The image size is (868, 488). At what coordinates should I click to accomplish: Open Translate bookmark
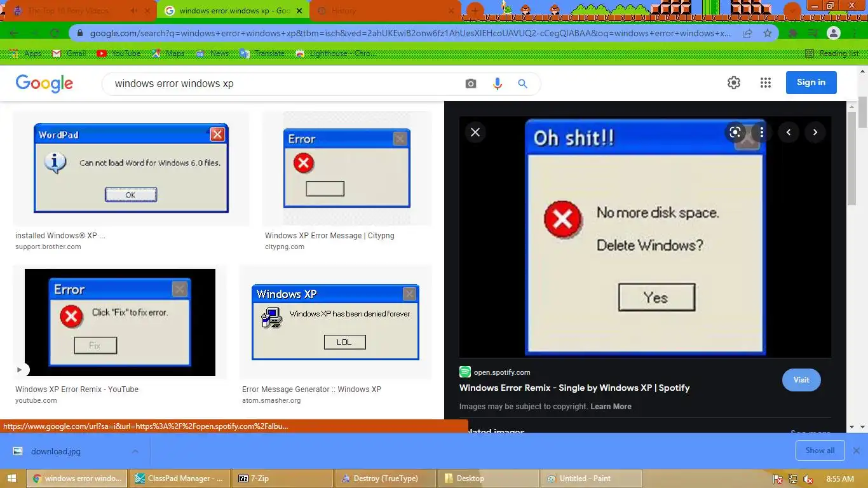[x=262, y=53]
